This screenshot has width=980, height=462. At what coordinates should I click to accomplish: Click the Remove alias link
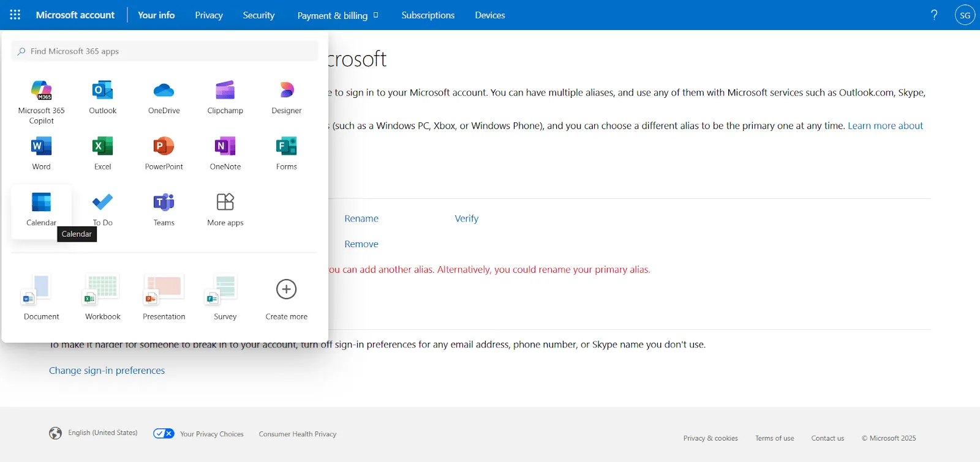point(361,244)
